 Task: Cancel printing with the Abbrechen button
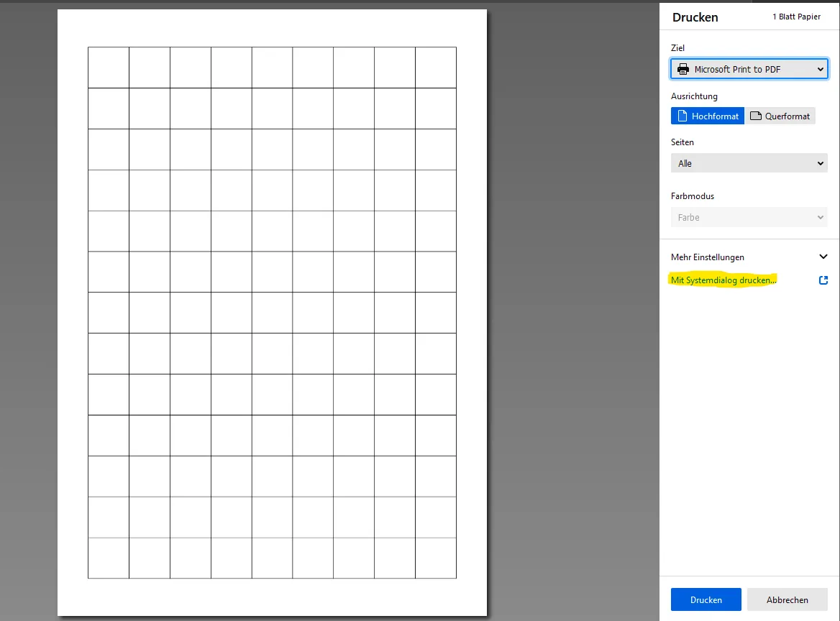(x=787, y=599)
